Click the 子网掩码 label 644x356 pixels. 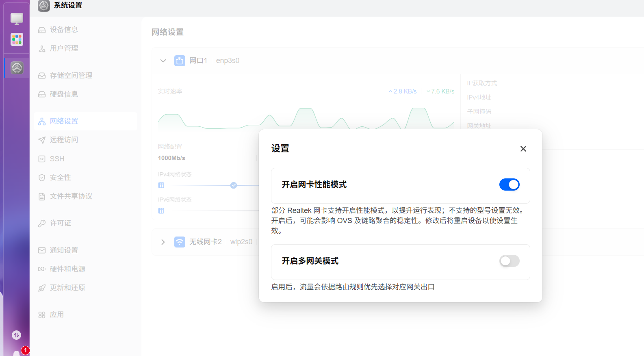479,112
